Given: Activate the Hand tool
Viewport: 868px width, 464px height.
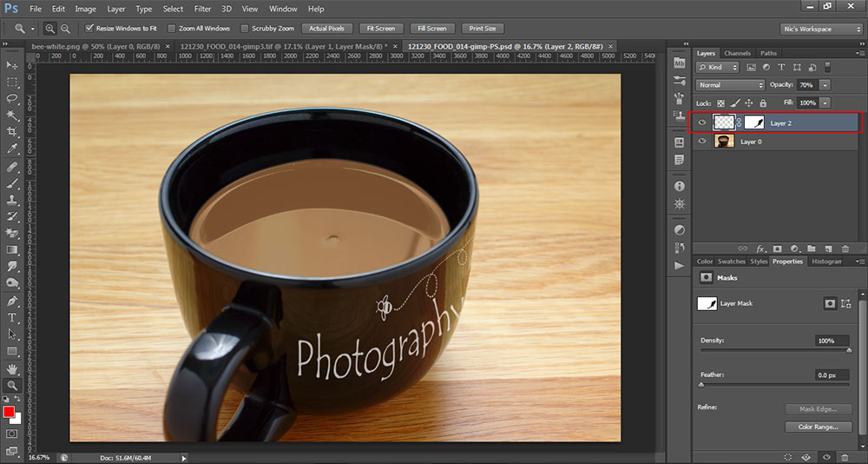Looking at the screenshot, I should coord(12,368).
